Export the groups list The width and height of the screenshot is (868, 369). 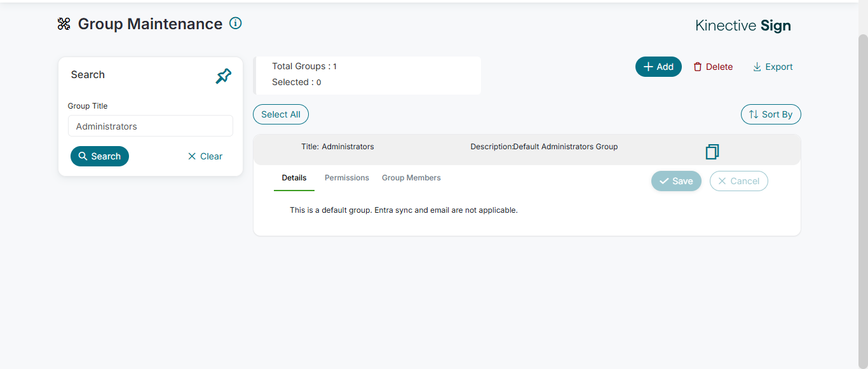773,67
